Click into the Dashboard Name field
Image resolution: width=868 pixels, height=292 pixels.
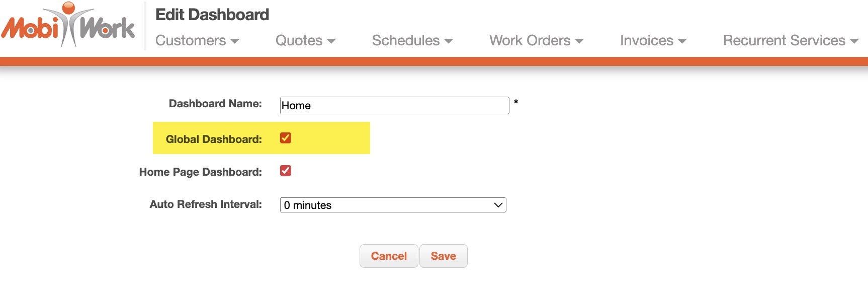coord(394,106)
